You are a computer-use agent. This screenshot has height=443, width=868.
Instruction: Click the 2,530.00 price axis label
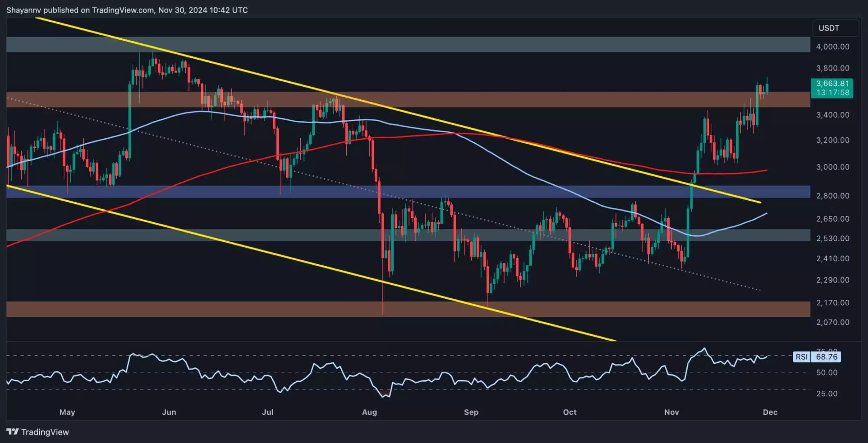click(x=833, y=239)
